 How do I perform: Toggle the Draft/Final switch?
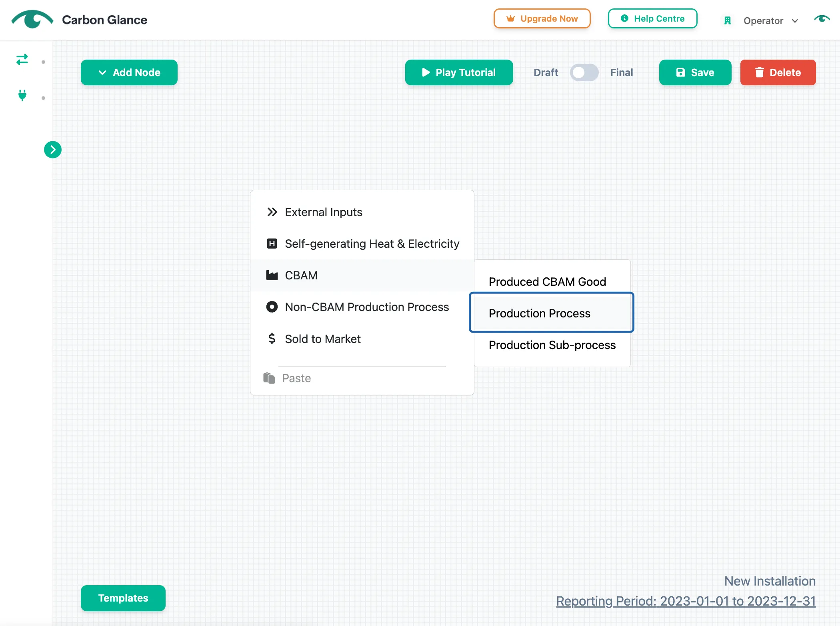584,72
